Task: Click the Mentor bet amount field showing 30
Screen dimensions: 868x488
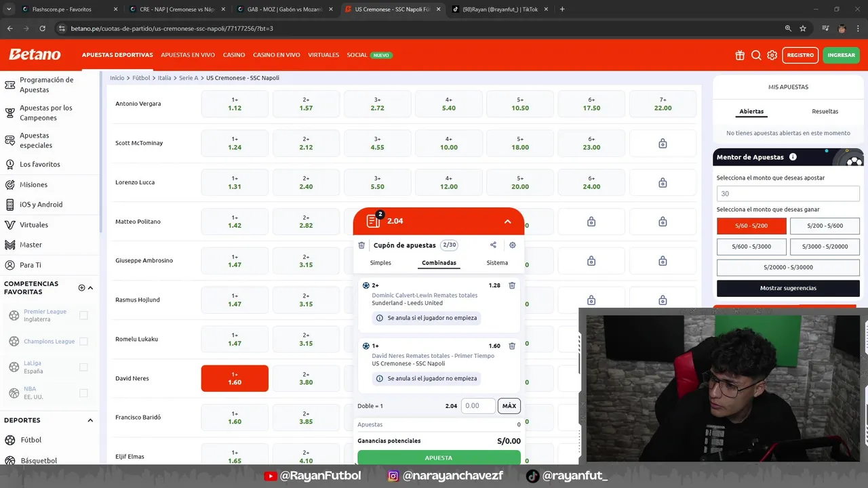Action: pyautogui.click(x=788, y=194)
